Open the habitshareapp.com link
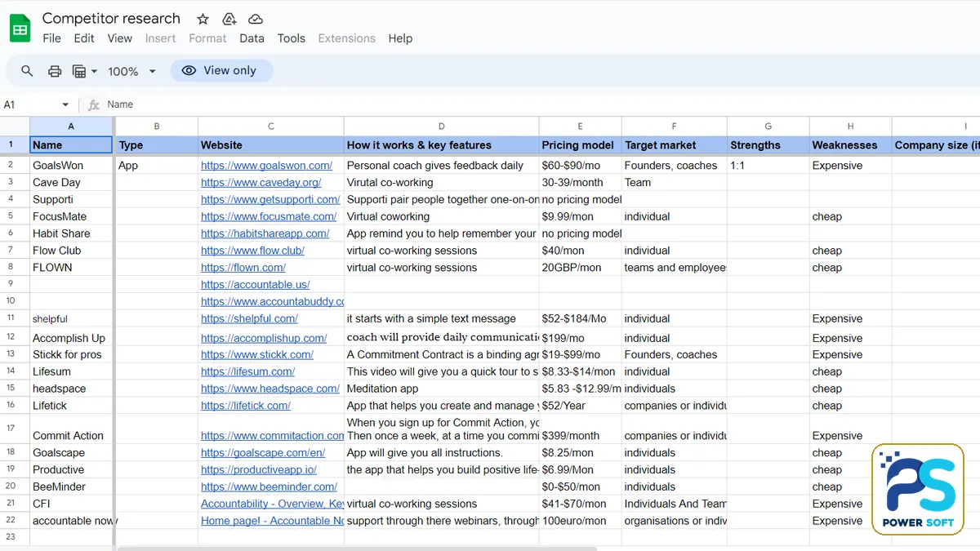980x551 pixels. (x=265, y=233)
